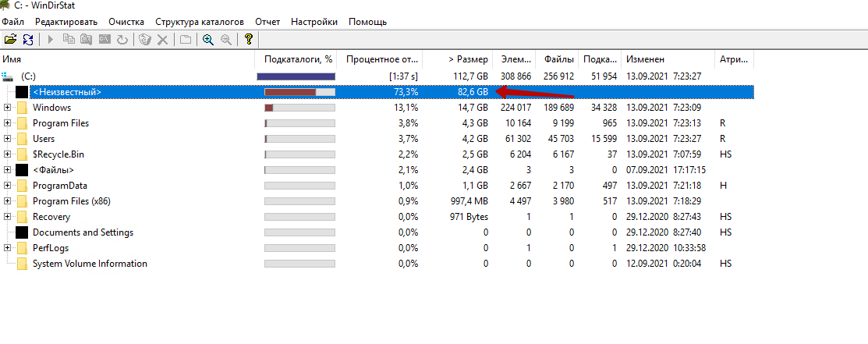Click the Refresh all toolbar icon
Image resolution: width=868 pixels, height=344 pixels.
(x=28, y=39)
